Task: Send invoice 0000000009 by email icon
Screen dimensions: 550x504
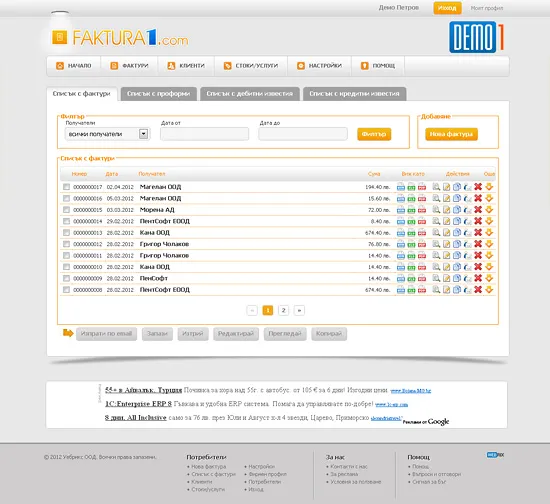Action: click(467, 278)
